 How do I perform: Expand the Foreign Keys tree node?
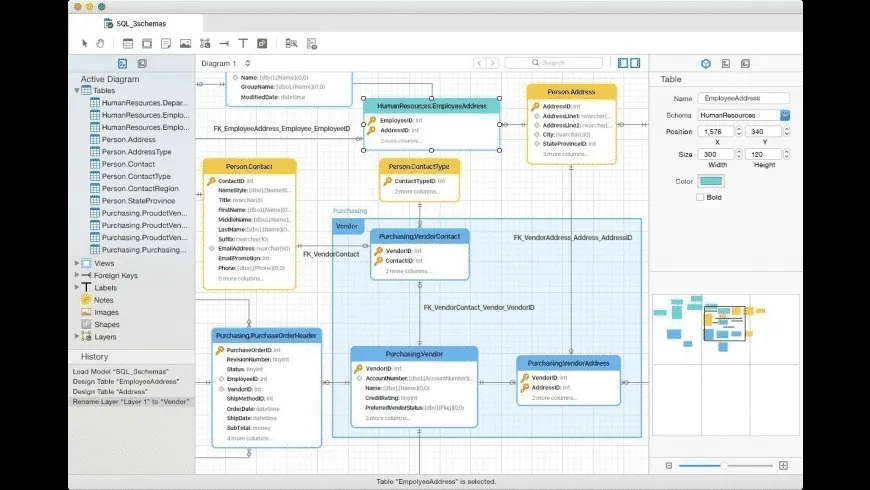77,275
